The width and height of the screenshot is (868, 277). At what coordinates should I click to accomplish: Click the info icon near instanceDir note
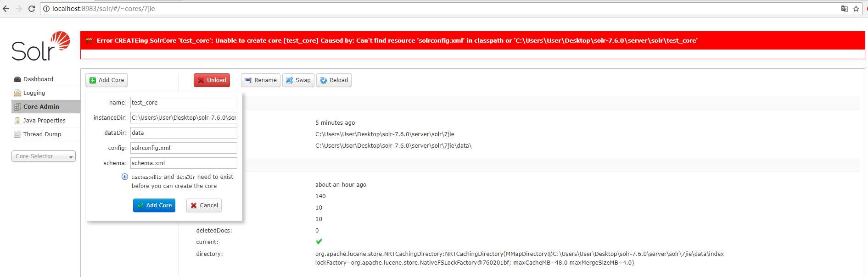pos(124,177)
